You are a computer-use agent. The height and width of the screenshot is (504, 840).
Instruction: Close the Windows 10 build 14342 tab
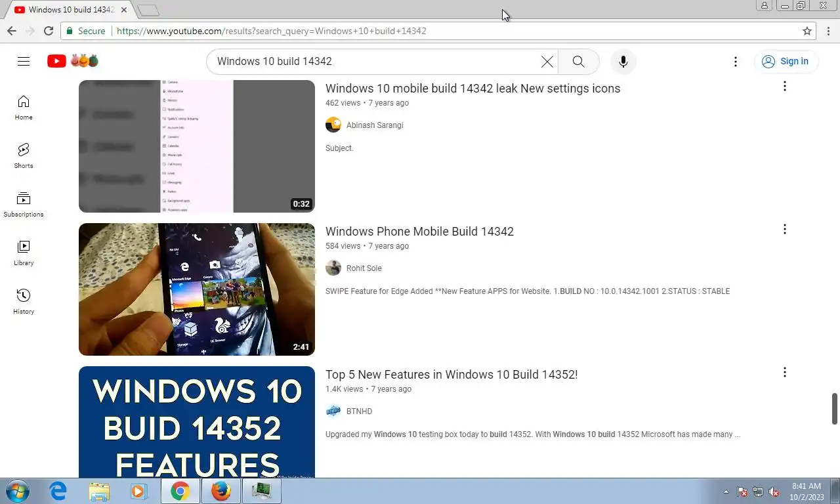point(125,10)
